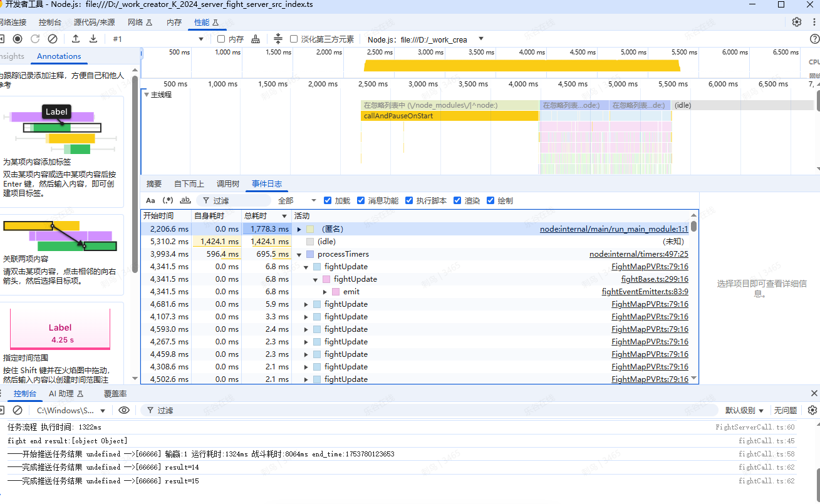Click the collect garbage broom icon
820x504 pixels.
pos(256,39)
